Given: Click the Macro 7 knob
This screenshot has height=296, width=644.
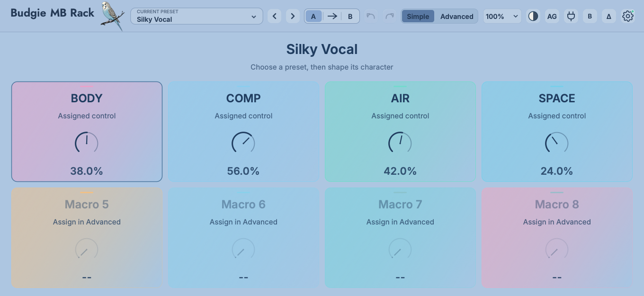Looking at the screenshot, I should [x=400, y=249].
